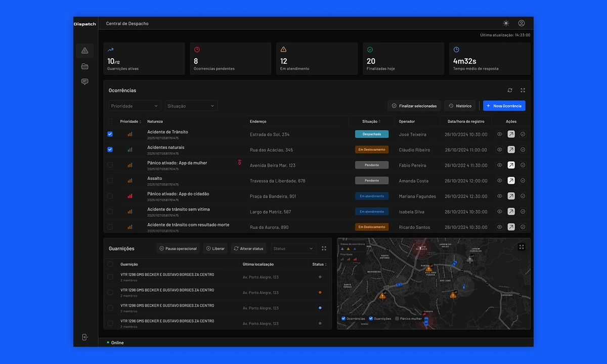The width and height of the screenshot is (607, 364).
Task: Expand Ocorrências panel to fullscreen
Action: tap(523, 90)
